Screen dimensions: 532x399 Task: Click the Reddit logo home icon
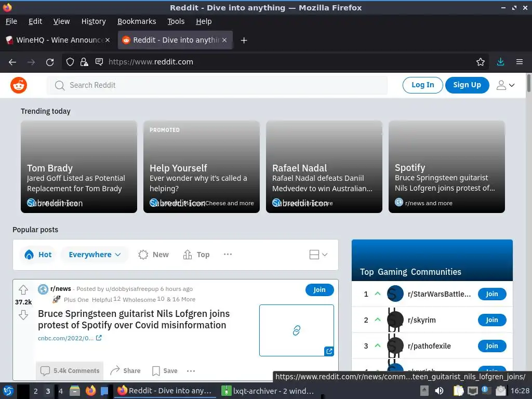tap(19, 85)
